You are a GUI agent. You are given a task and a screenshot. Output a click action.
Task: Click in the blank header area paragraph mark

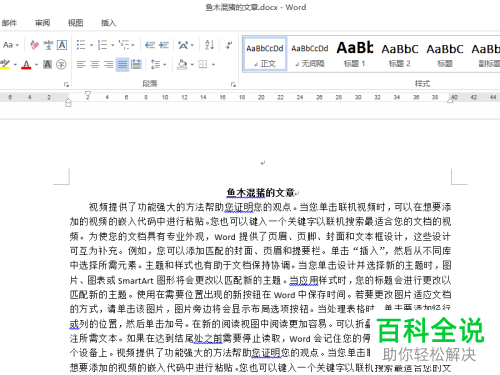coord(263,163)
